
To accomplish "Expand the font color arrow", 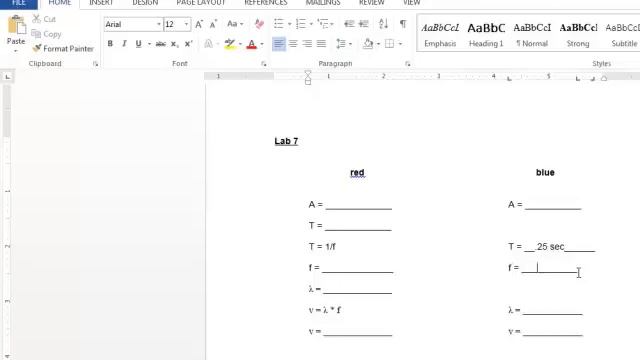I will [x=262, y=44].
